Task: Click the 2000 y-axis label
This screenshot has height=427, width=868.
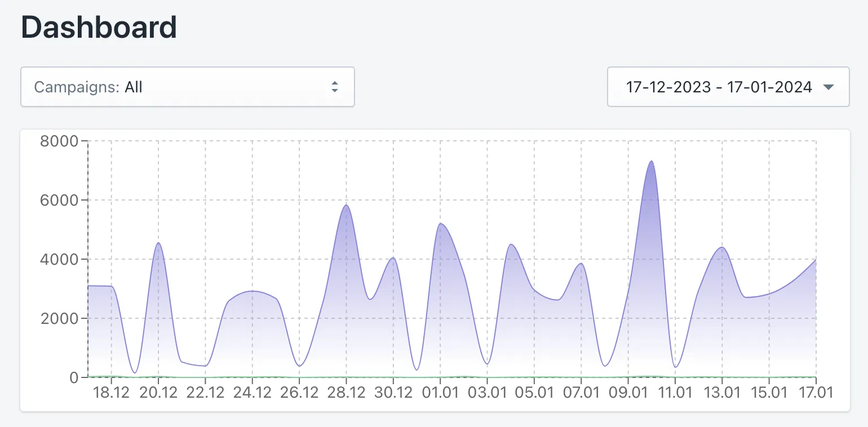Action: [59, 318]
